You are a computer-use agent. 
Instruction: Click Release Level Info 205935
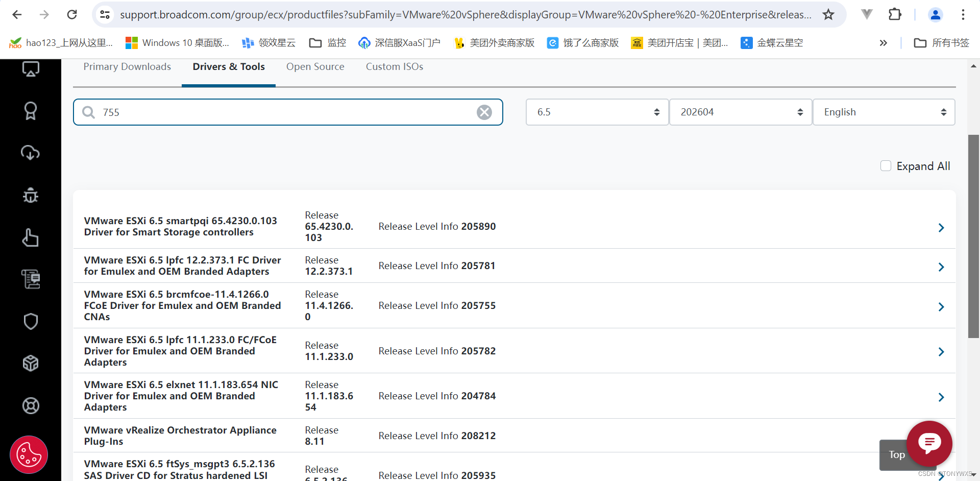[437, 475]
